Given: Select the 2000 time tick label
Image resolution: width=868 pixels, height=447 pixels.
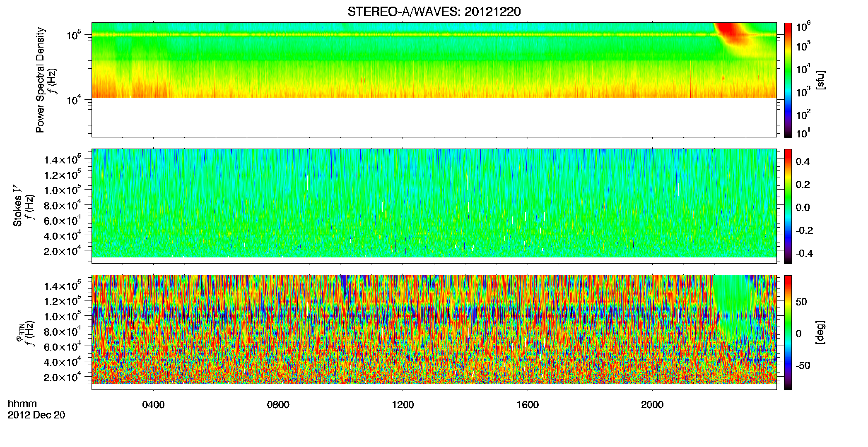Looking at the screenshot, I should click(652, 405).
